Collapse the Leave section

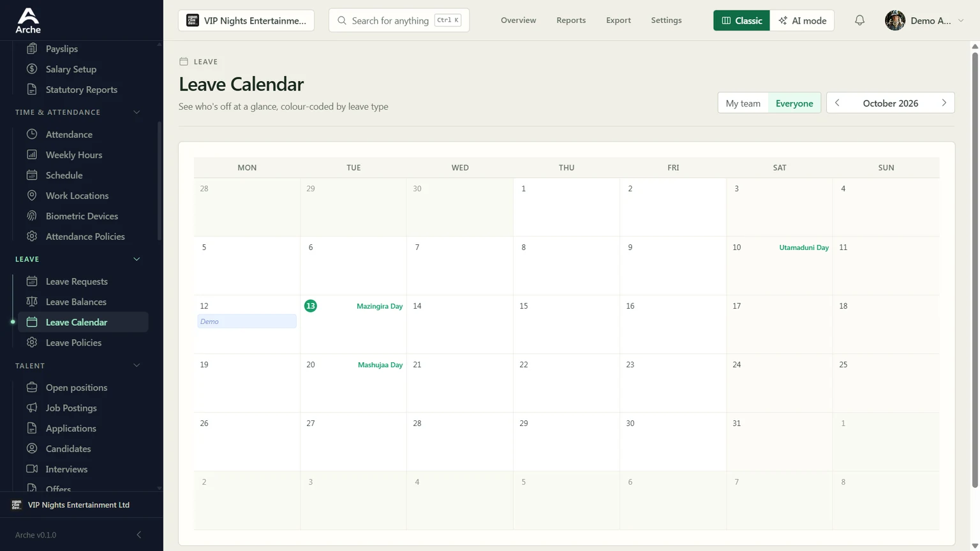pyautogui.click(x=137, y=259)
